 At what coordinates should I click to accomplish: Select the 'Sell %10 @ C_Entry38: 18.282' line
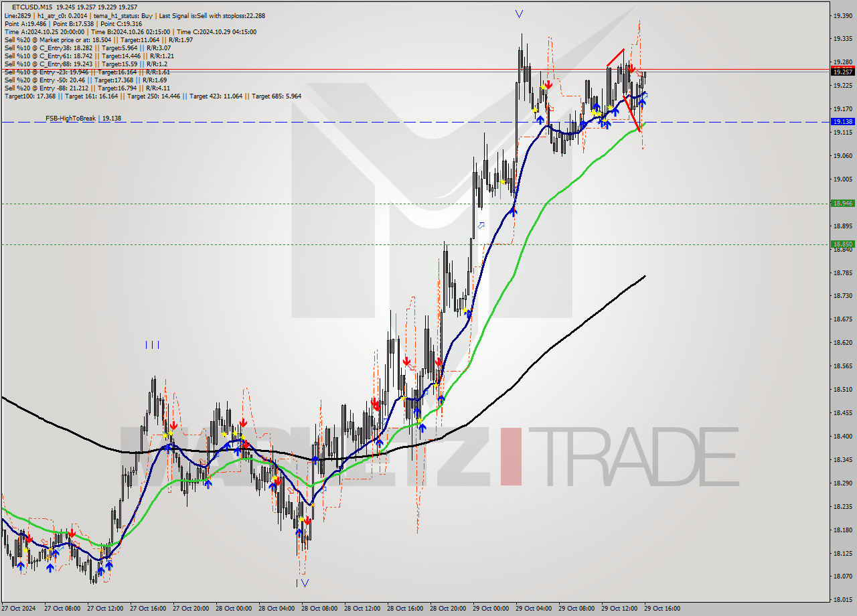click(x=87, y=48)
